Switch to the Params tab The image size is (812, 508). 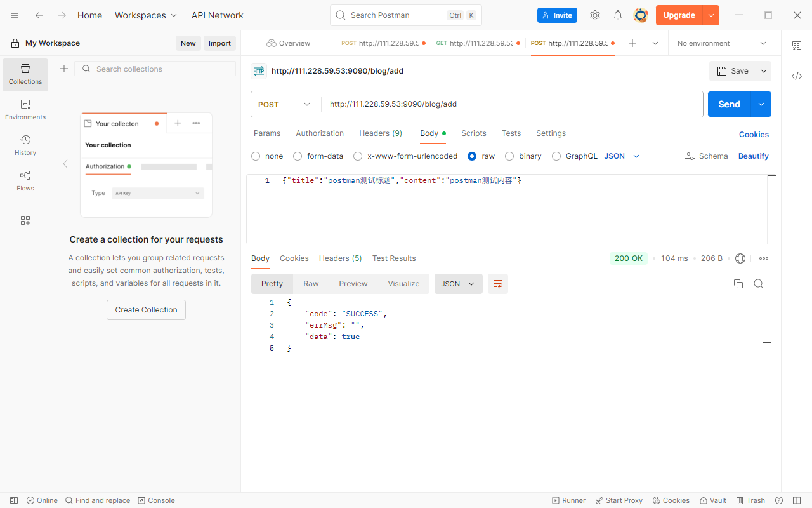pyautogui.click(x=267, y=133)
